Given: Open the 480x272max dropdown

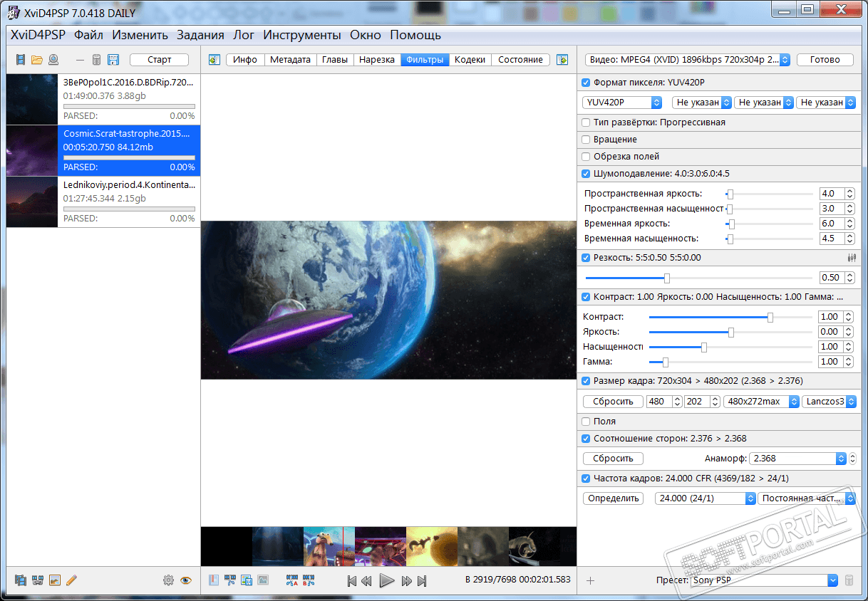Looking at the screenshot, I should pyautogui.click(x=761, y=402).
